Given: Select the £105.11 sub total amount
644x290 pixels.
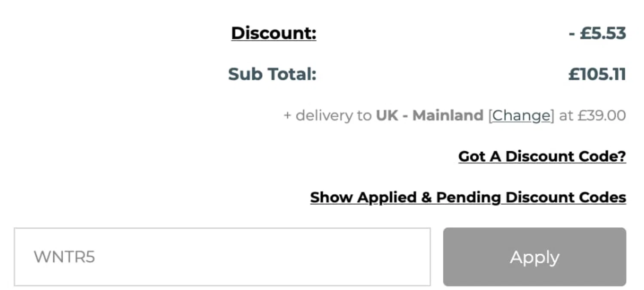Looking at the screenshot, I should [597, 74].
